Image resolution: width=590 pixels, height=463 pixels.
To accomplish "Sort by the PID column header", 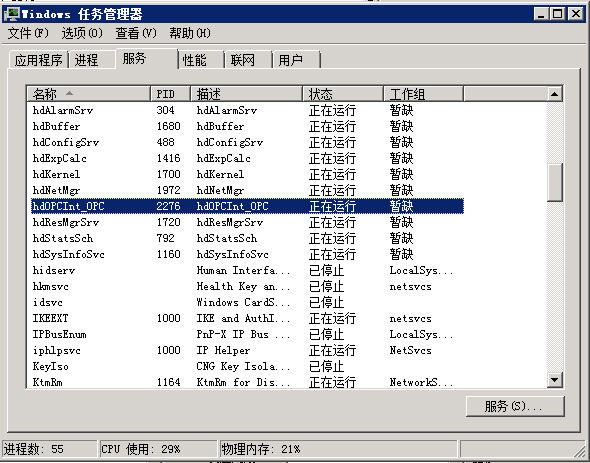I will coord(170,94).
